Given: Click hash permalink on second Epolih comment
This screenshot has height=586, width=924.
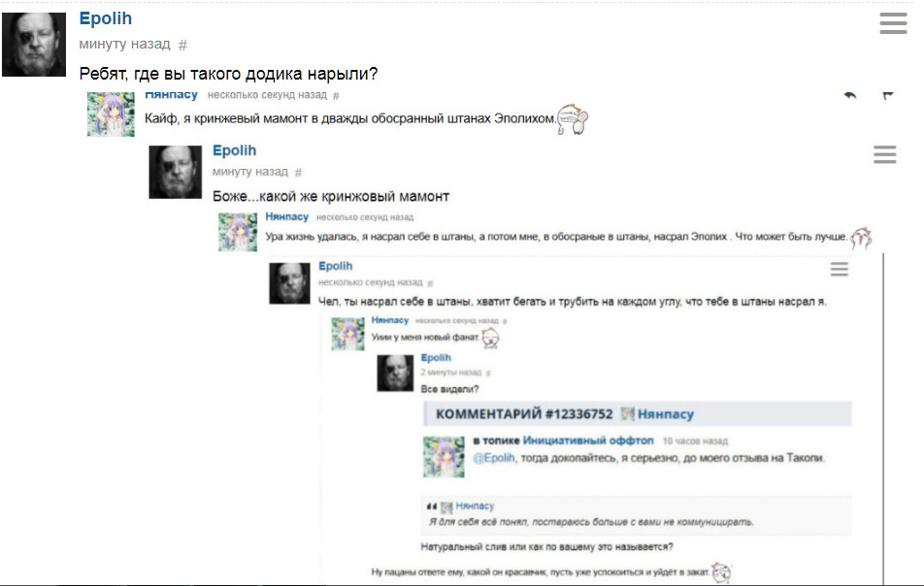Looking at the screenshot, I should (x=298, y=172).
